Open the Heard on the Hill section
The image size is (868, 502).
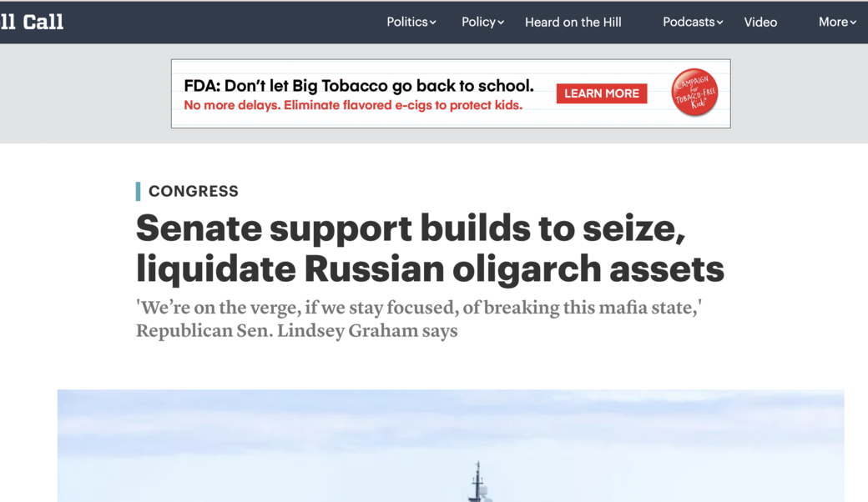pos(573,23)
